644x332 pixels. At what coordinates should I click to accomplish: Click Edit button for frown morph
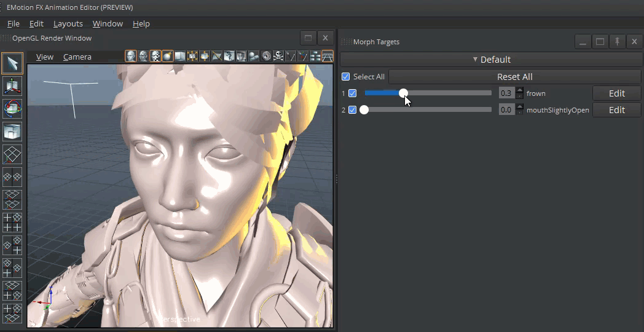[x=616, y=93]
